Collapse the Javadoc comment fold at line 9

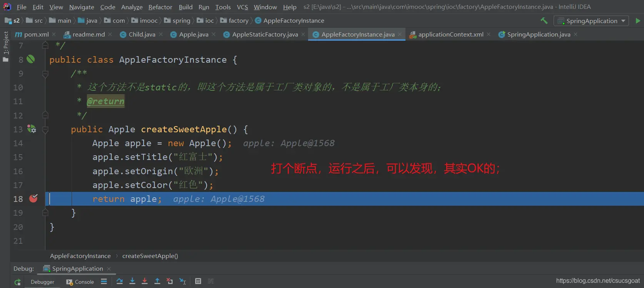click(45, 73)
